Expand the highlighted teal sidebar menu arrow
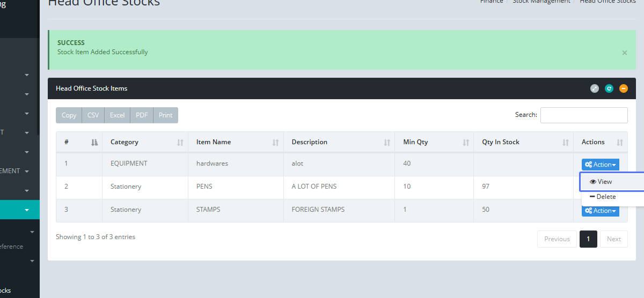The height and width of the screenshot is (298, 644). click(x=27, y=210)
